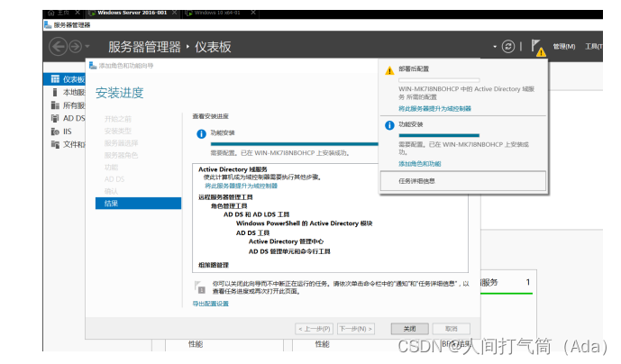Click the 功能 wizard step
The image size is (621, 364).
pyautogui.click(x=111, y=168)
